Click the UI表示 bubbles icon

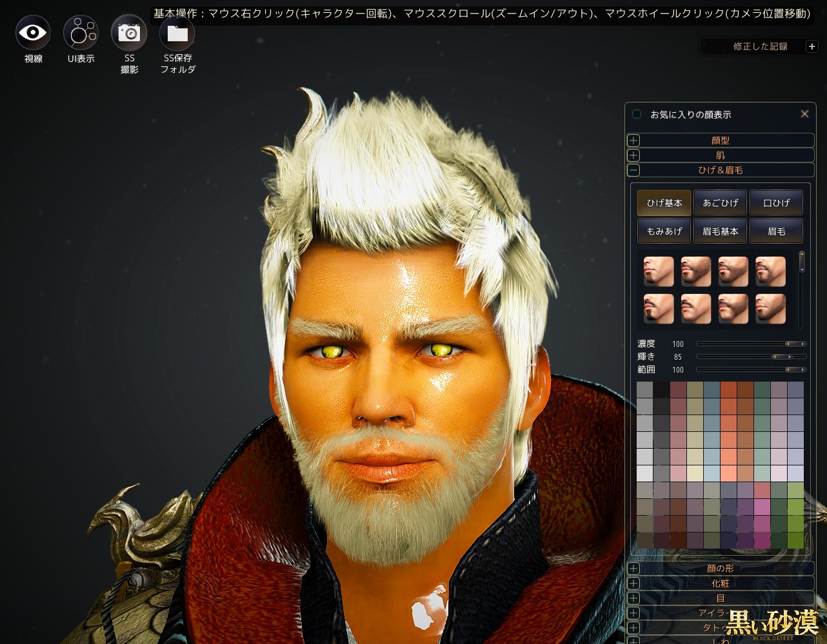pyautogui.click(x=81, y=33)
